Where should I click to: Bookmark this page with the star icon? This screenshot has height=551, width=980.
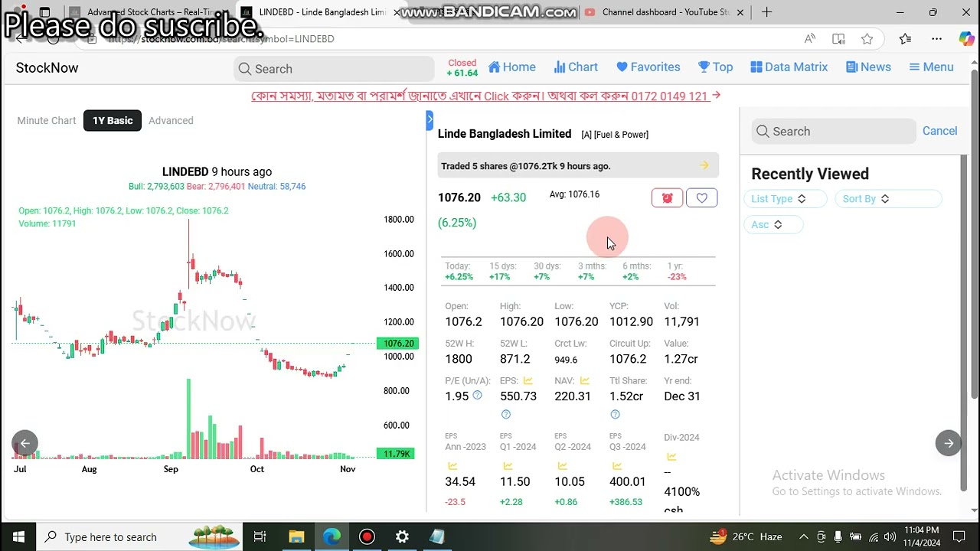[867, 39]
